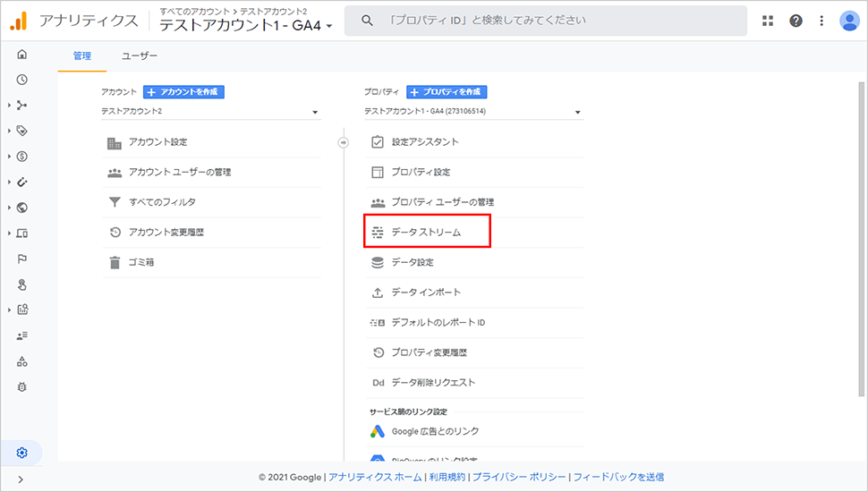Focus the プロパティ ID search field
The height and width of the screenshot is (492, 868).
point(546,21)
